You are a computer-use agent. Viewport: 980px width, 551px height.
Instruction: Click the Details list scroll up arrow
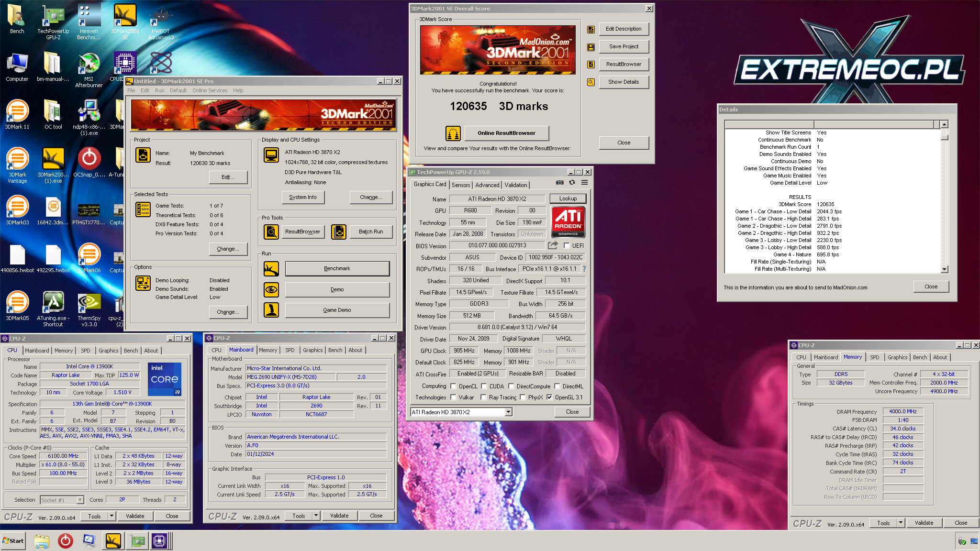[x=944, y=124]
